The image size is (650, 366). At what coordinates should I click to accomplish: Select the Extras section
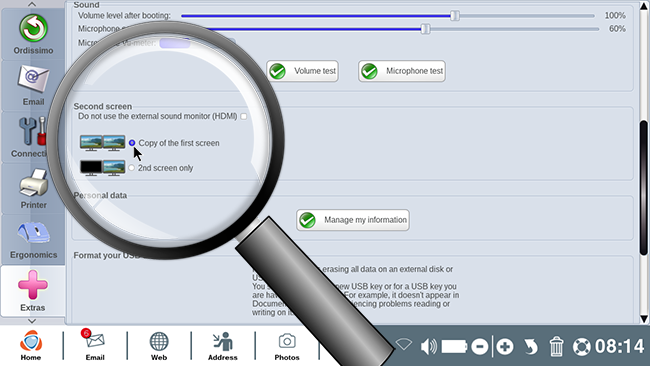33,291
